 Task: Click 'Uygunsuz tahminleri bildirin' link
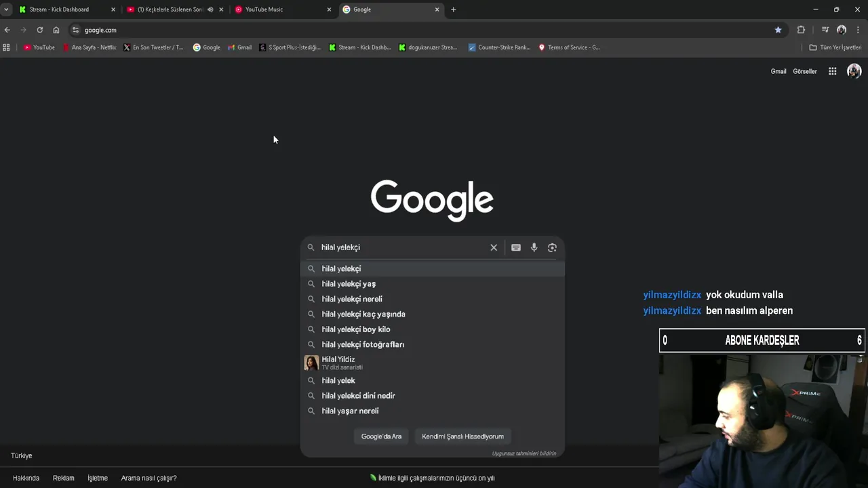pos(524,453)
